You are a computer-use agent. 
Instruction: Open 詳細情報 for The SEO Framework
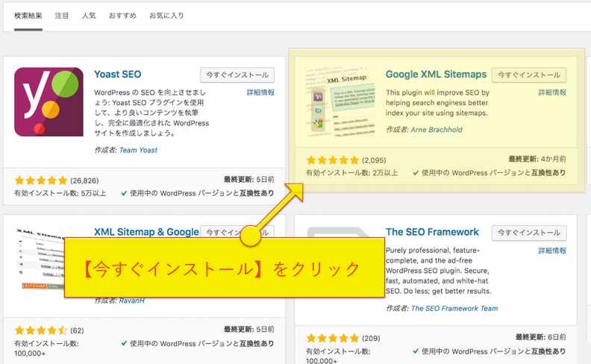(x=552, y=251)
